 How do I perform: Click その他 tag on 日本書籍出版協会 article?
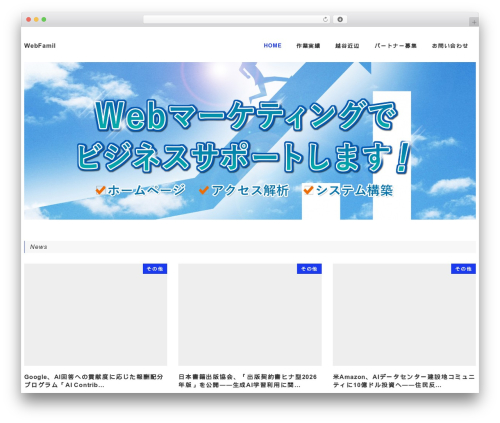tap(309, 269)
